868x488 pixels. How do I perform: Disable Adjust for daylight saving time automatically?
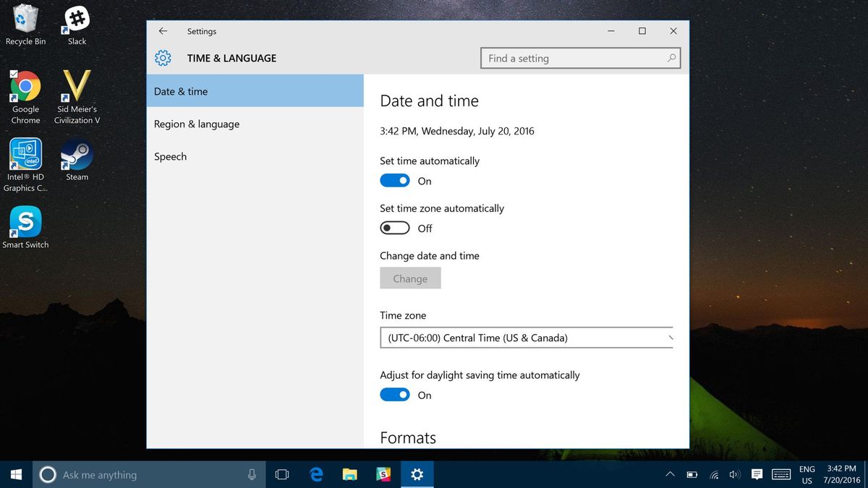(394, 394)
